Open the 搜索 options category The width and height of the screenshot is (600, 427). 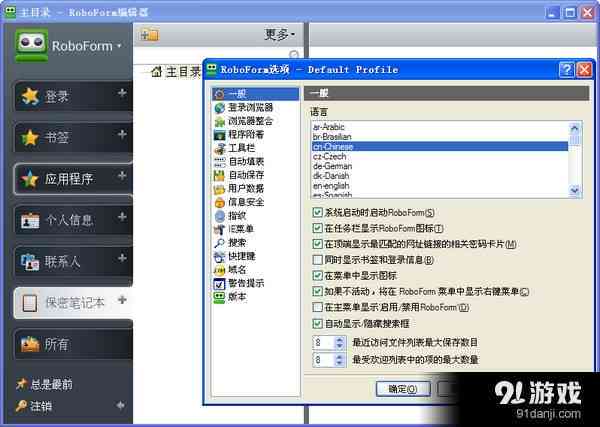pos(230,243)
